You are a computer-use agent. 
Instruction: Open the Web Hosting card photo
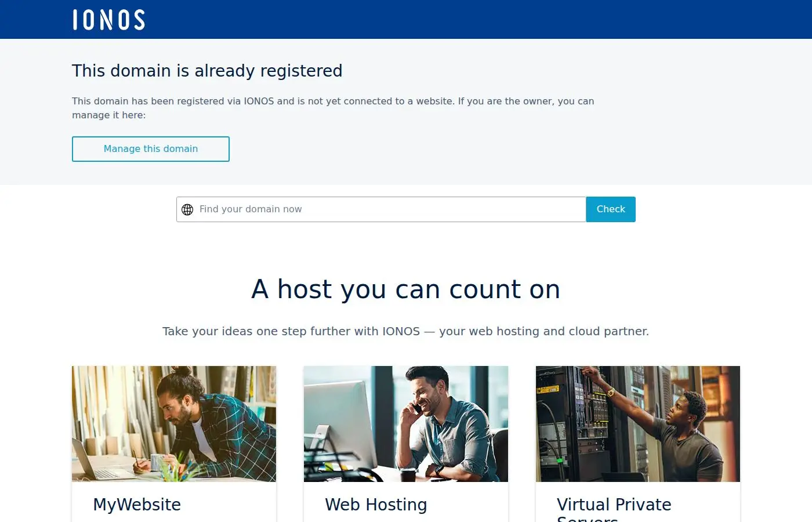[x=406, y=424]
